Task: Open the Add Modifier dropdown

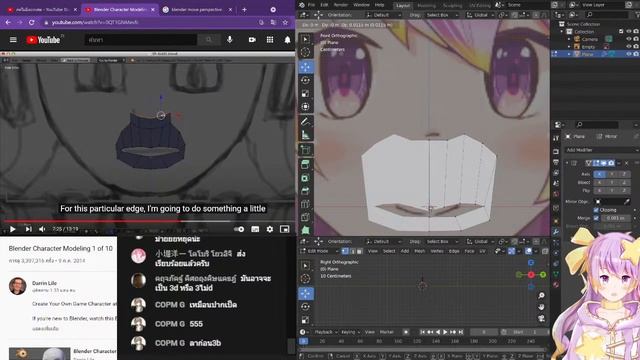Action: click(601, 150)
